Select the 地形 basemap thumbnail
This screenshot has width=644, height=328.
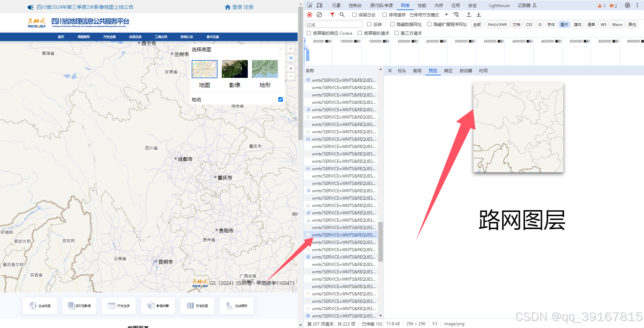pos(265,69)
